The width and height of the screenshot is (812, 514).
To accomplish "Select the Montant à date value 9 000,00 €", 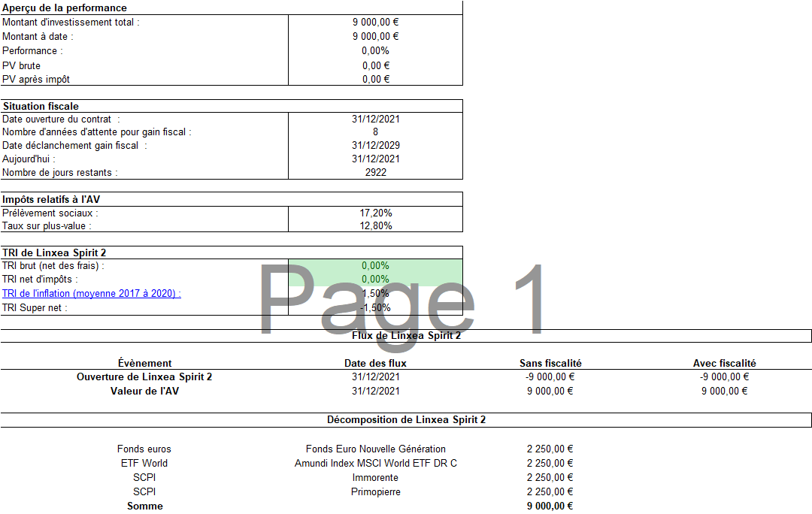I will 375,37.
